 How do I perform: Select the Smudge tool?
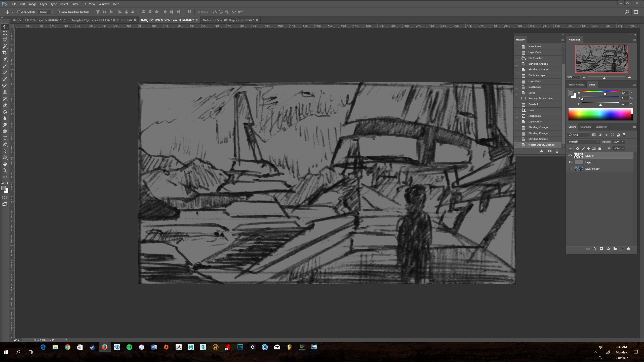pos(5,125)
